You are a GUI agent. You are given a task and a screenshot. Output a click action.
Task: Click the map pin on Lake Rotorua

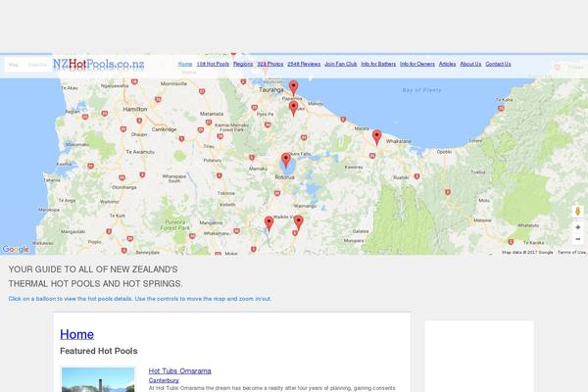coord(286,160)
